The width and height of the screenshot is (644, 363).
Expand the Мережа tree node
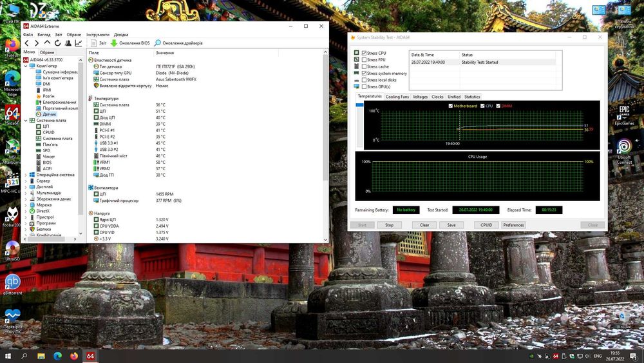click(x=26, y=205)
